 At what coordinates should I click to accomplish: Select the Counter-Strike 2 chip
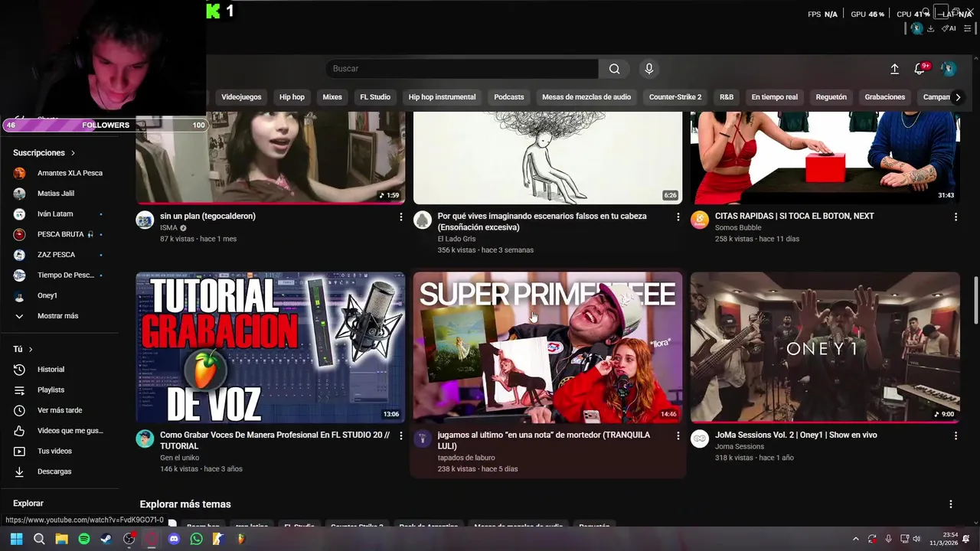[x=675, y=97]
